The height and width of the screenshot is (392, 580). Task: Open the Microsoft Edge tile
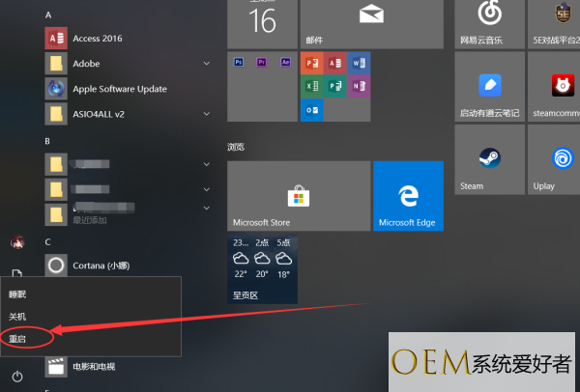tap(408, 196)
